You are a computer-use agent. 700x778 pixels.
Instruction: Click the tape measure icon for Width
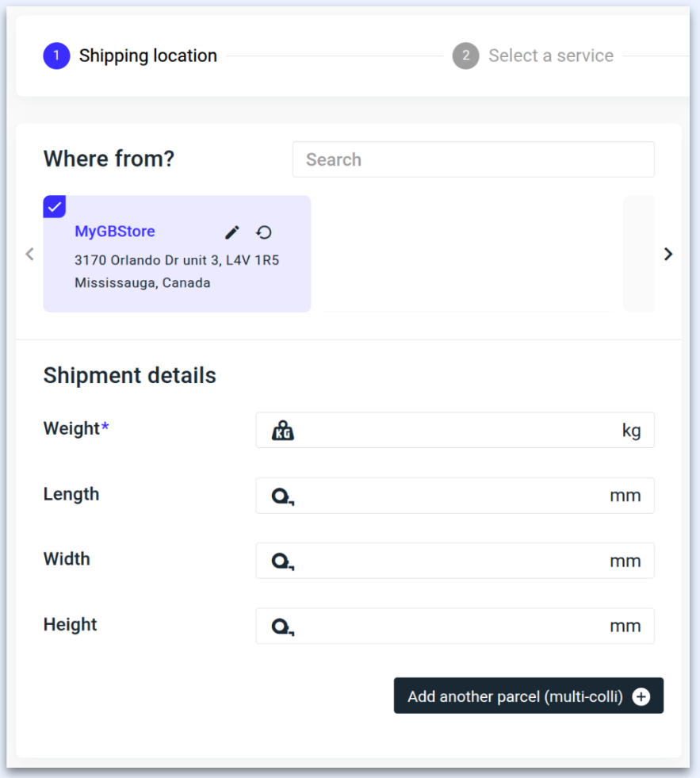tap(282, 561)
